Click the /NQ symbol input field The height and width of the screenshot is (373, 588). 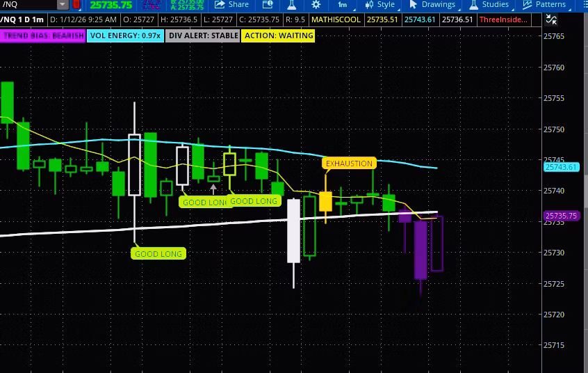tap(28, 5)
